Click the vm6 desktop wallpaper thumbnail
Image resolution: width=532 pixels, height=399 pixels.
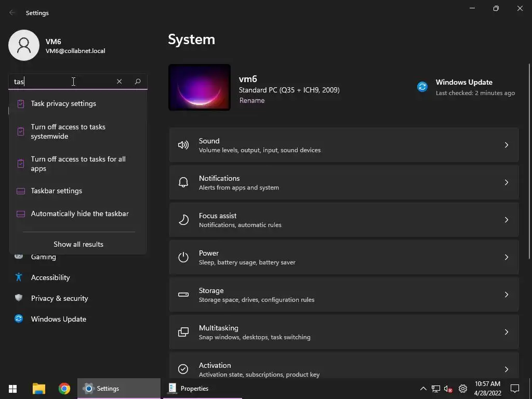tap(199, 87)
